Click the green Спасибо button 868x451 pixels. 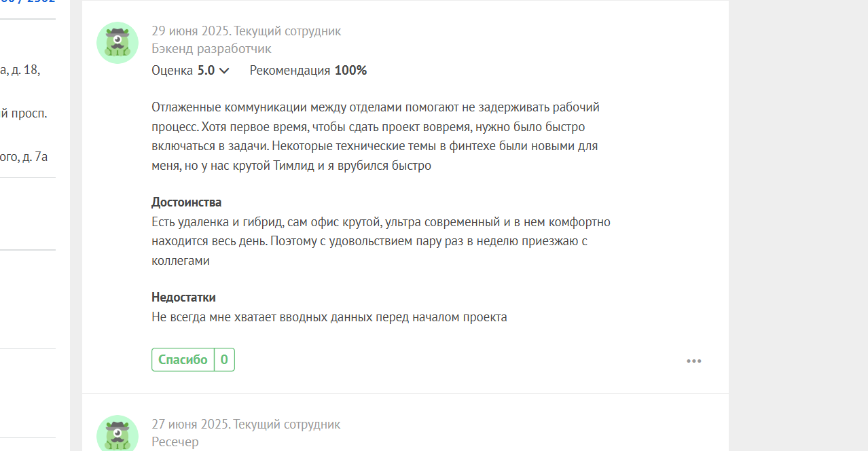pos(183,360)
